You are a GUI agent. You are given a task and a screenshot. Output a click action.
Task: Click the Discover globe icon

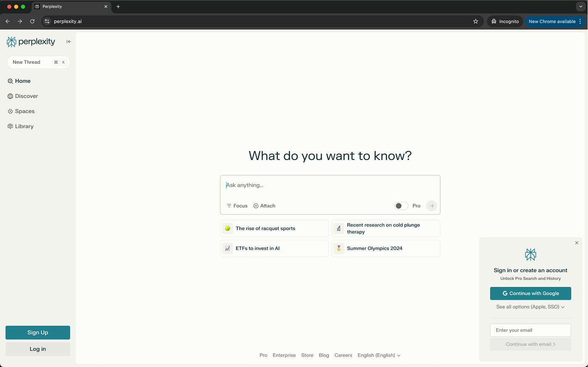click(x=10, y=96)
